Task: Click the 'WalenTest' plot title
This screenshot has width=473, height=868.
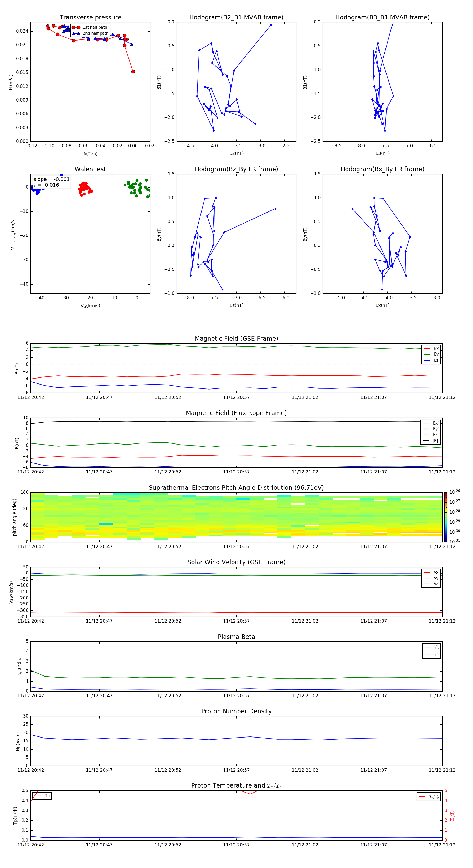Action: pos(90,169)
